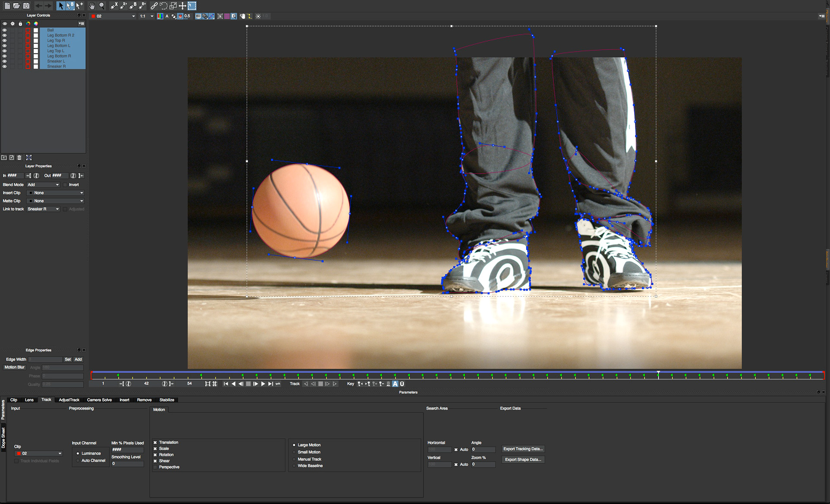Open the Camera Solve tab

tap(99, 400)
